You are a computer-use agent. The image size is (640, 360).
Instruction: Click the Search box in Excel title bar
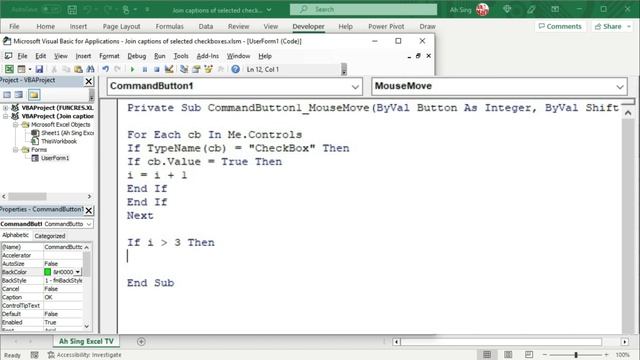(363, 9)
